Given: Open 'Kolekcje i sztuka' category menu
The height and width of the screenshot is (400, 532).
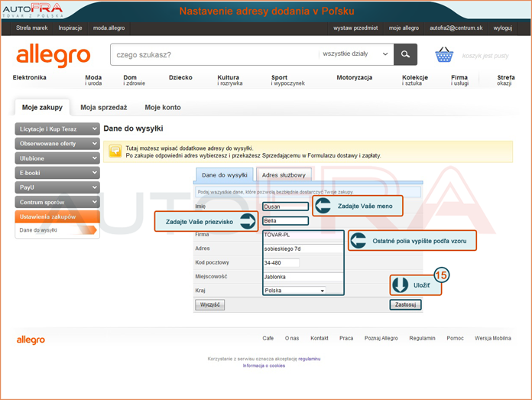Looking at the screenshot, I should (415, 80).
